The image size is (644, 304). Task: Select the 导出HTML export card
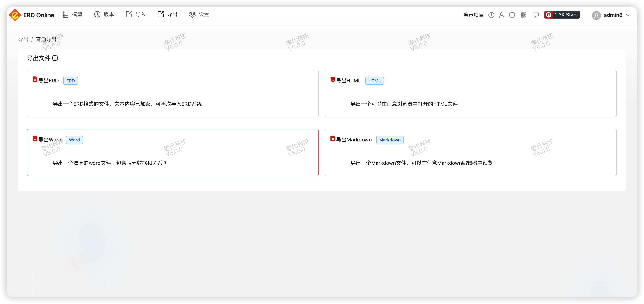coord(471,93)
